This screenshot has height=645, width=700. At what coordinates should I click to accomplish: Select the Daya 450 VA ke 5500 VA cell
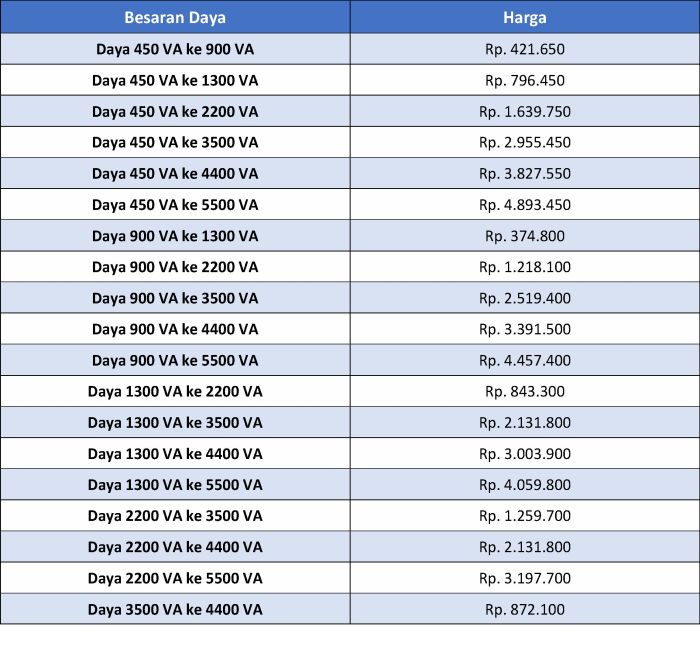tap(175, 205)
